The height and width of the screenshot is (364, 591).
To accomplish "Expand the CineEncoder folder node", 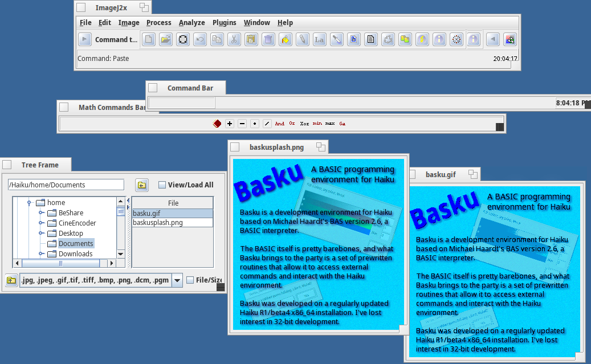I will [x=41, y=223].
